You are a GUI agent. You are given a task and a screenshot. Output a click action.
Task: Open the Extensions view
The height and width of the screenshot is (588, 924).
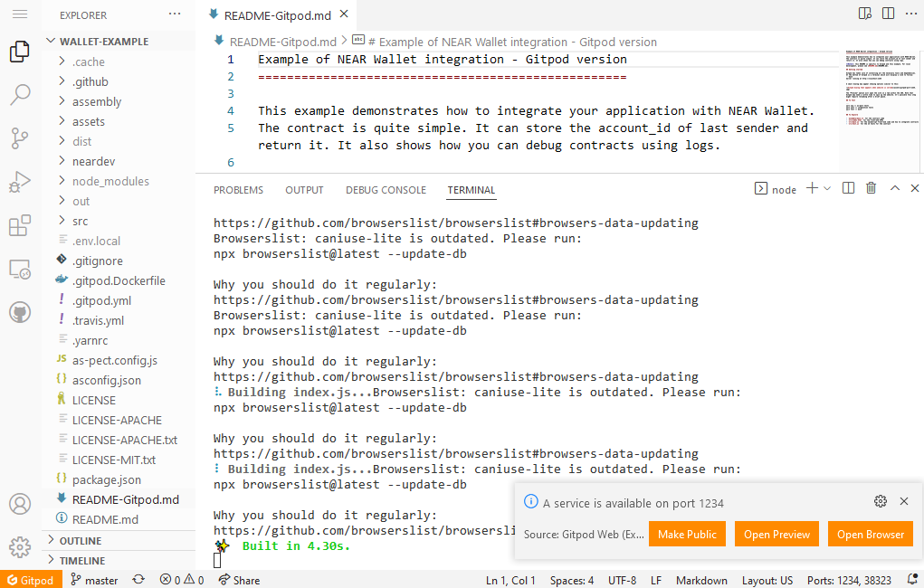pyautogui.click(x=20, y=225)
